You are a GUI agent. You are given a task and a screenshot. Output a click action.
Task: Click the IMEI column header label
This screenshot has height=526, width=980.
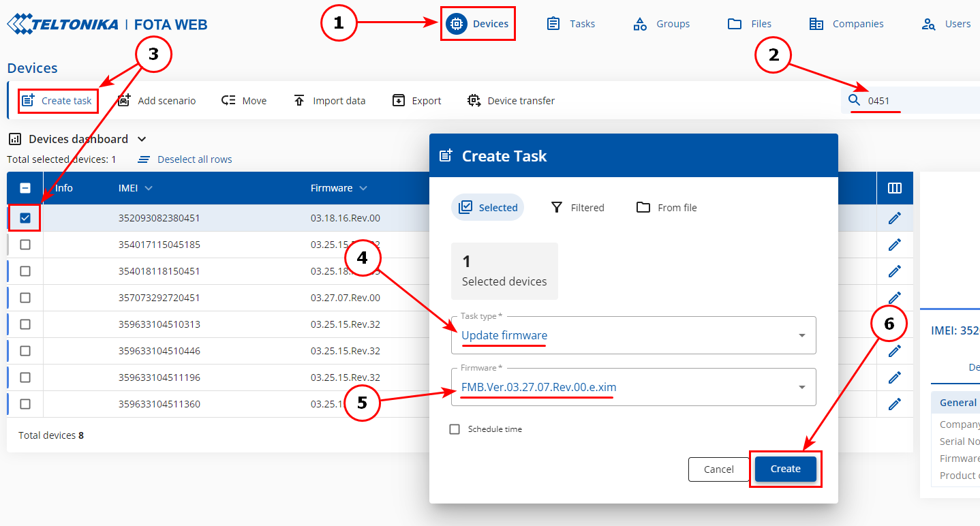pyautogui.click(x=129, y=188)
